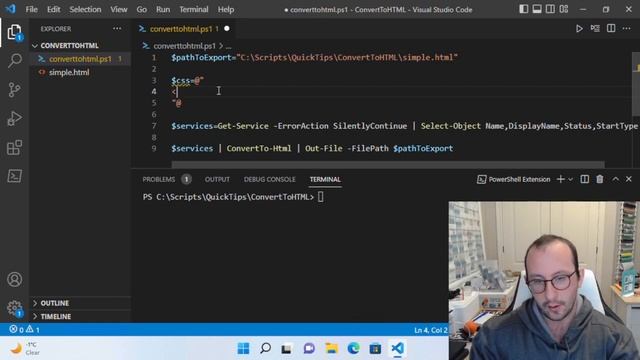Open the Run menu
The height and width of the screenshot is (360, 640).
163,9
